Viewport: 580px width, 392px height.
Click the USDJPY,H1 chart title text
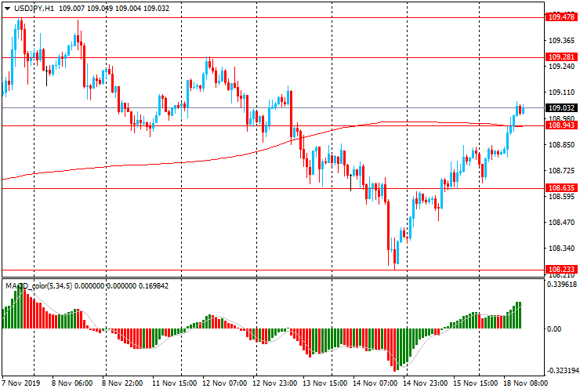tap(34, 7)
